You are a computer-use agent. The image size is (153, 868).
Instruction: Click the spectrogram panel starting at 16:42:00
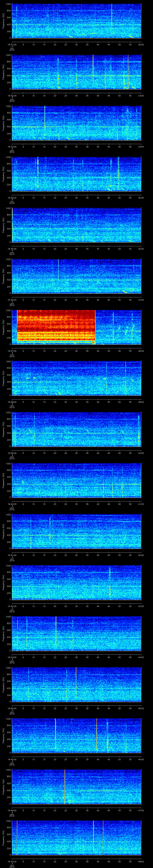tap(76, 582)
